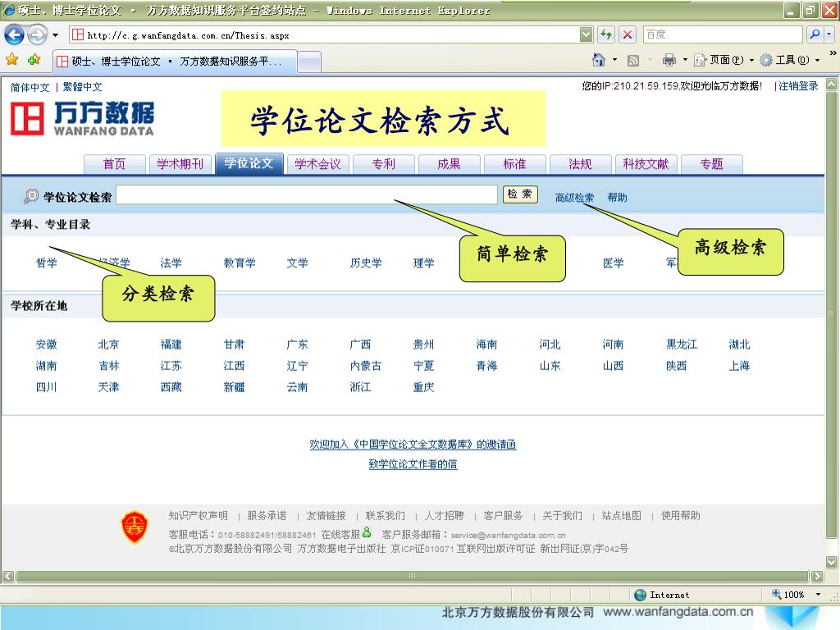Click the 注销登录 logout link
This screenshot has width=840, height=630.
pyautogui.click(x=798, y=85)
